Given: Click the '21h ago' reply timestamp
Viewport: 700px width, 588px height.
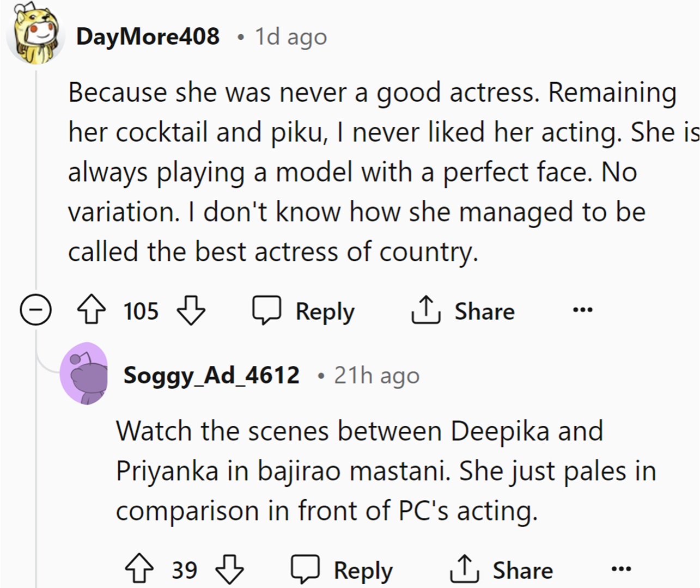Looking at the screenshot, I should [376, 375].
